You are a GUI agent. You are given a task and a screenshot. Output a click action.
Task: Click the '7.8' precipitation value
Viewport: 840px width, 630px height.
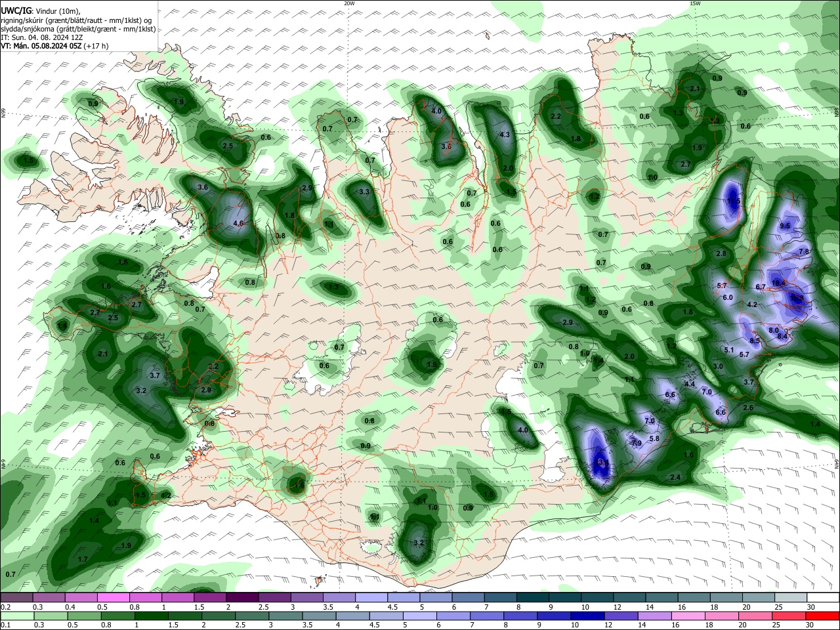pos(804,251)
